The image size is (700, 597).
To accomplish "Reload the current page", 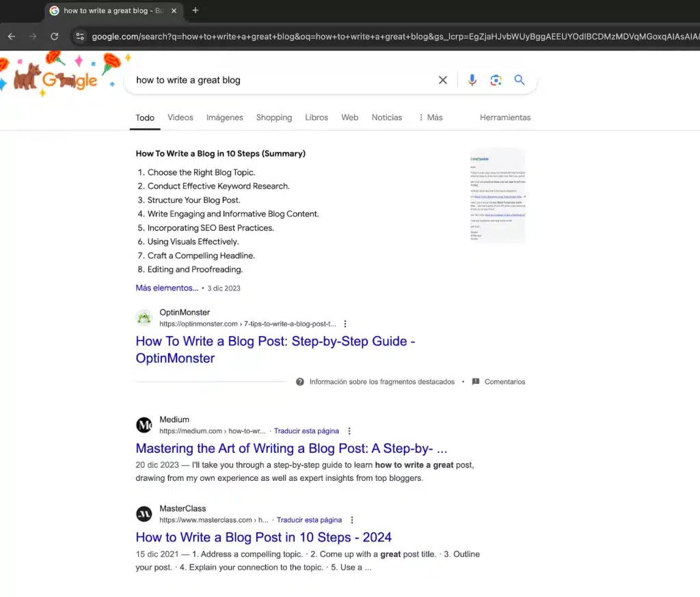I will coord(55,37).
